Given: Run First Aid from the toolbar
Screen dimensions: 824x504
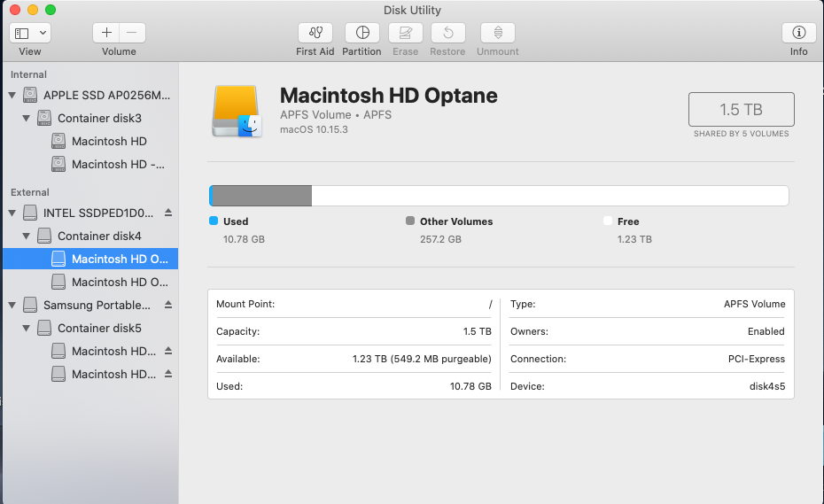Looking at the screenshot, I should (x=315, y=33).
